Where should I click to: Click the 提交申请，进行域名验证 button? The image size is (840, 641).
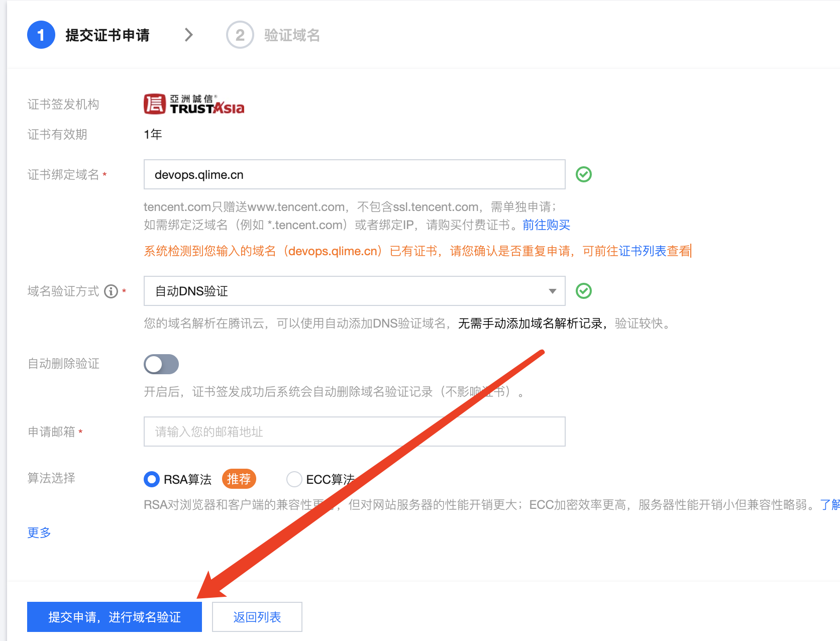[x=115, y=617]
